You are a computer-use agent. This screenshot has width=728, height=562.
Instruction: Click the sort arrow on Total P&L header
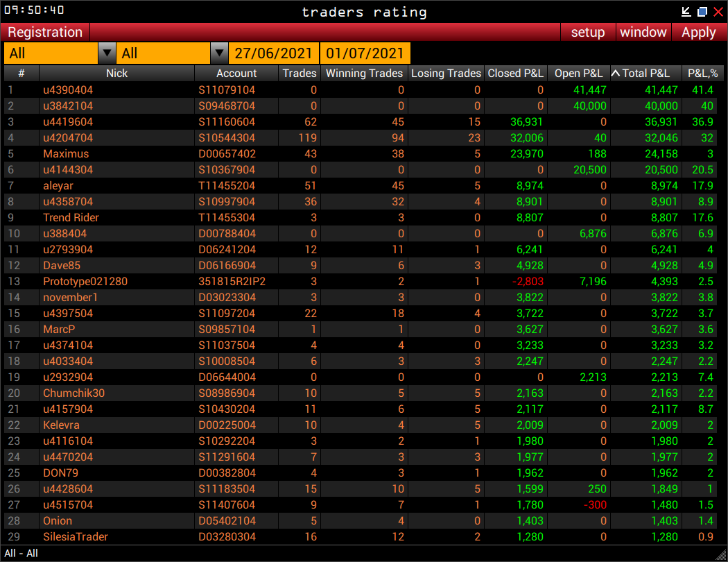coord(617,73)
